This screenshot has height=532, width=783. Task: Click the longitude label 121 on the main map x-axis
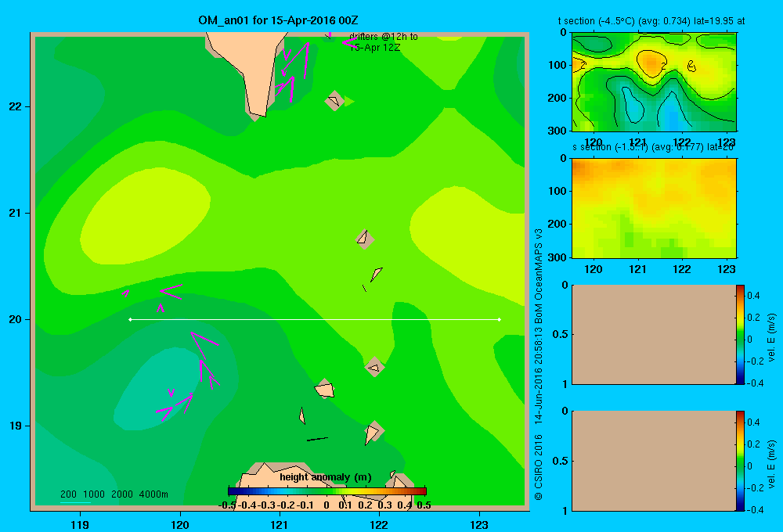click(280, 524)
